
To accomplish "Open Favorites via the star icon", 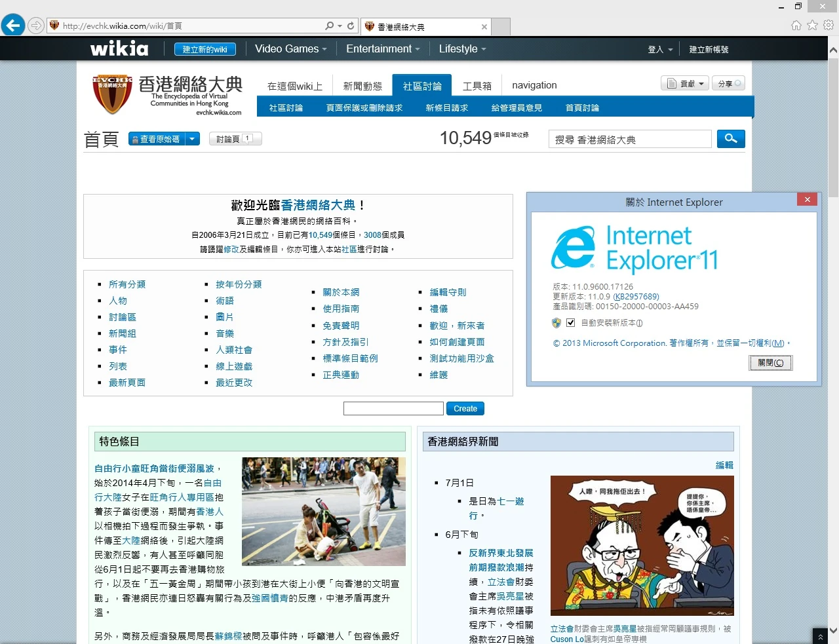I will click(x=813, y=26).
